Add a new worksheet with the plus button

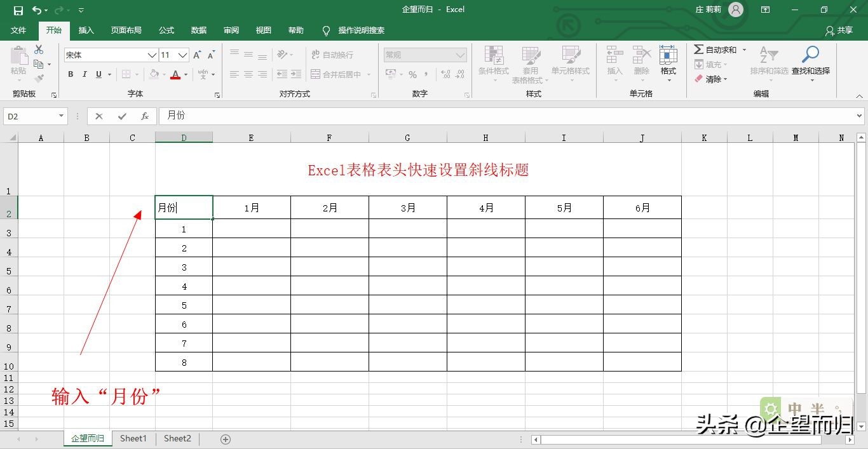tap(225, 438)
